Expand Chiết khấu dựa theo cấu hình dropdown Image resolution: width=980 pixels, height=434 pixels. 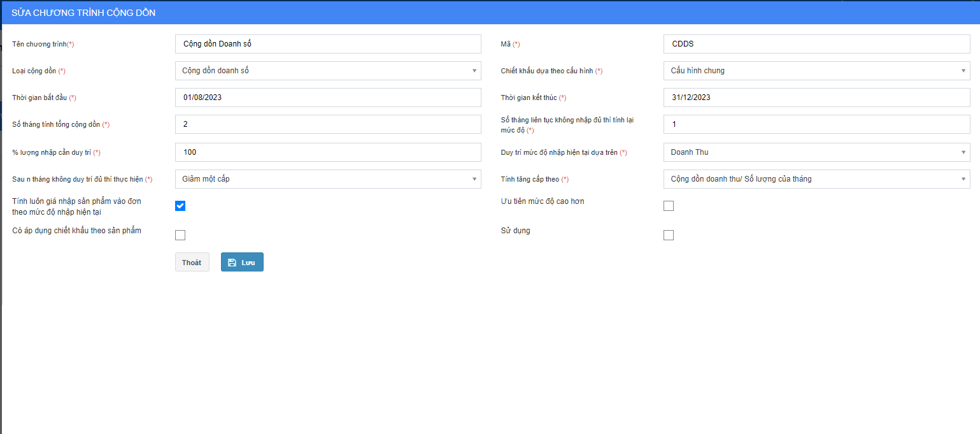[816, 71]
